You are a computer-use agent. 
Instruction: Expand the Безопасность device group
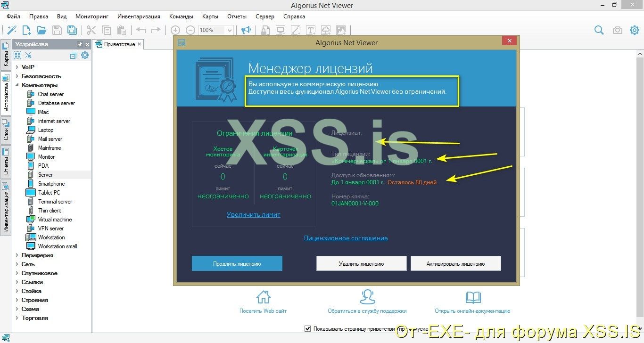[x=17, y=76]
